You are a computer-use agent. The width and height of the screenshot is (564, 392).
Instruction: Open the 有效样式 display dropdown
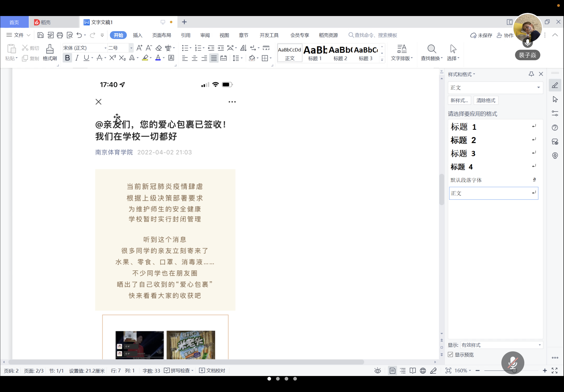539,345
